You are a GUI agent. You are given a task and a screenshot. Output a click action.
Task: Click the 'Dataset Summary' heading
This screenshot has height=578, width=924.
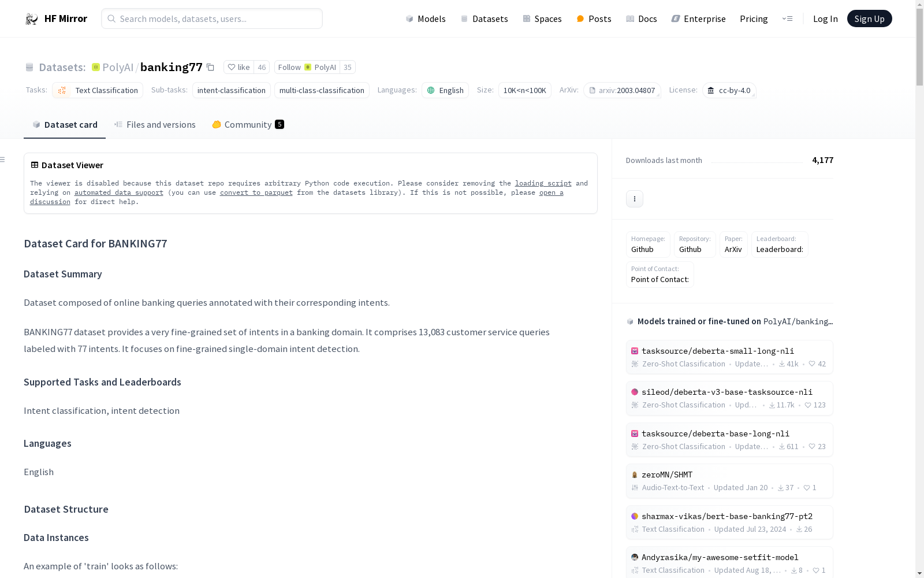[63, 274]
